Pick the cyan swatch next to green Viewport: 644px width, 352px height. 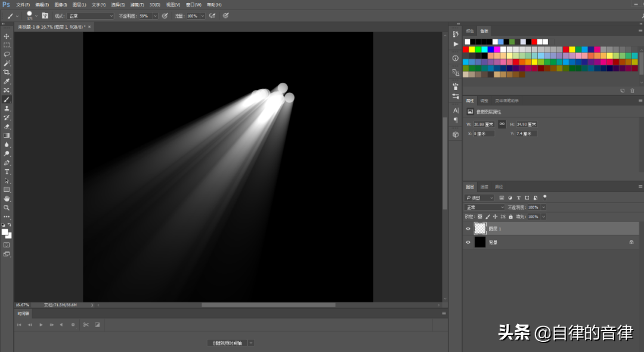[484, 49]
